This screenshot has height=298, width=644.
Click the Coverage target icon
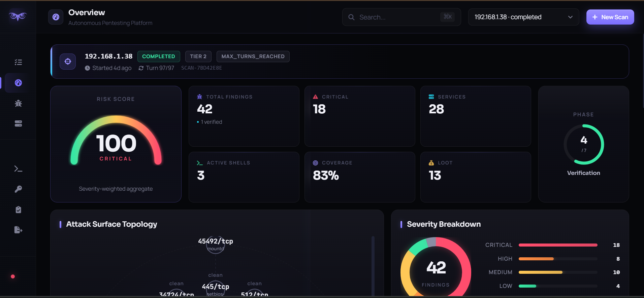[x=315, y=163]
